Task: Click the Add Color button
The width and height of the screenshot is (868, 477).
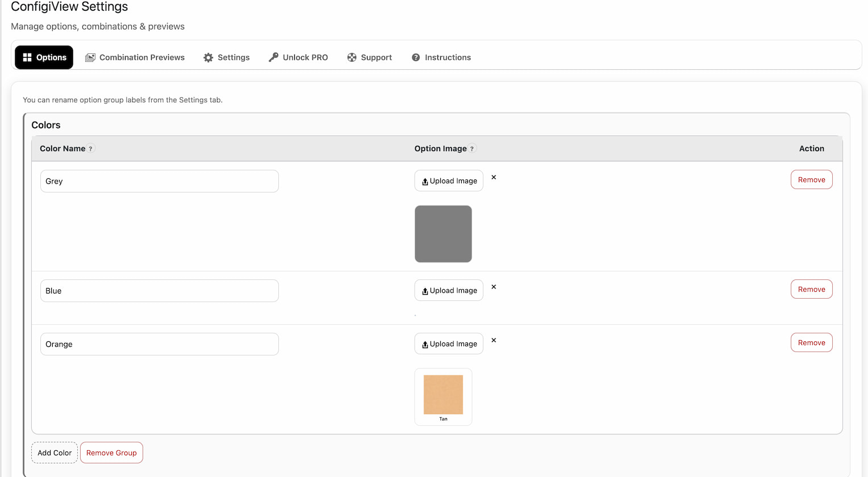Action: click(54, 453)
